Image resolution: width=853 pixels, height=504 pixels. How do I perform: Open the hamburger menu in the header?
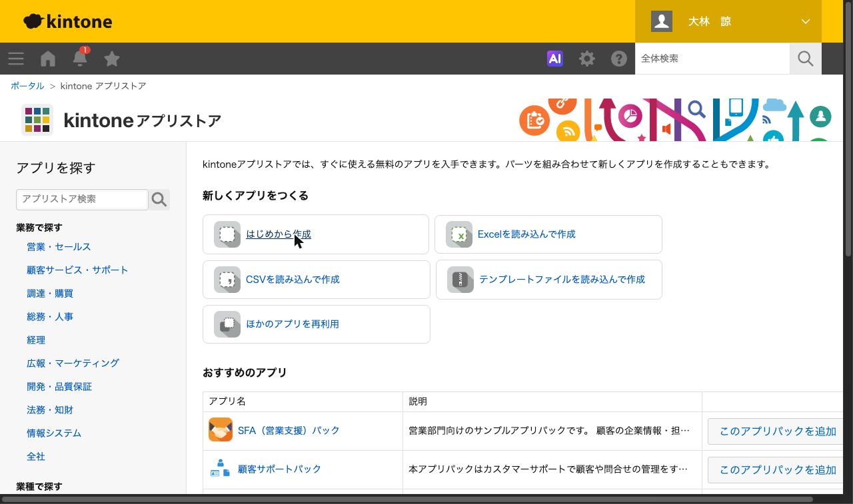16,59
